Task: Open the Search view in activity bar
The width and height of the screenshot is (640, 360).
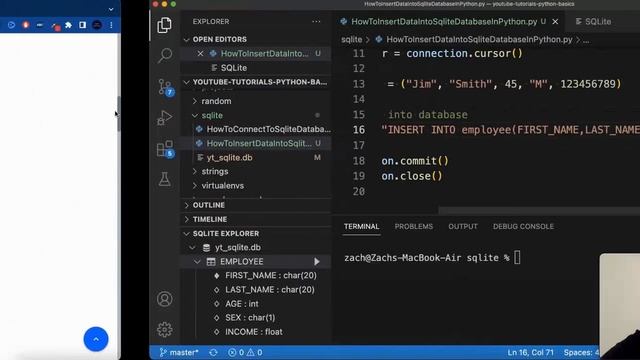Action: (x=164, y=55)
